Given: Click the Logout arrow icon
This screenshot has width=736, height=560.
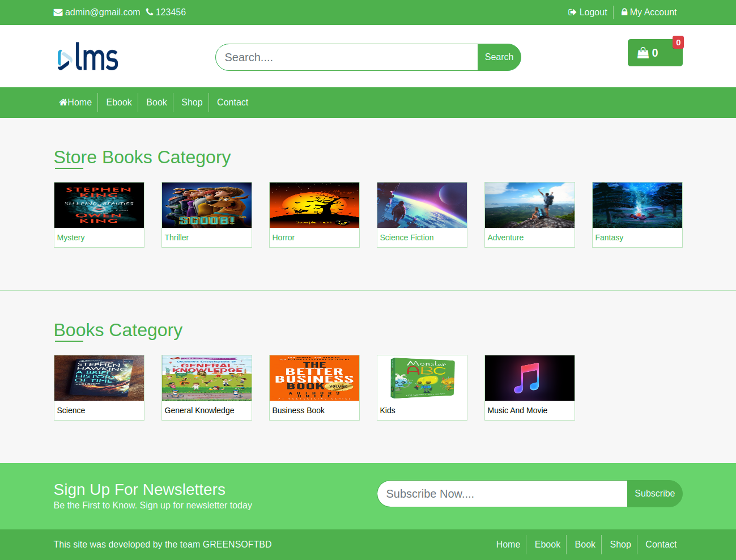Looking at the screenshot, I should 572,12.
